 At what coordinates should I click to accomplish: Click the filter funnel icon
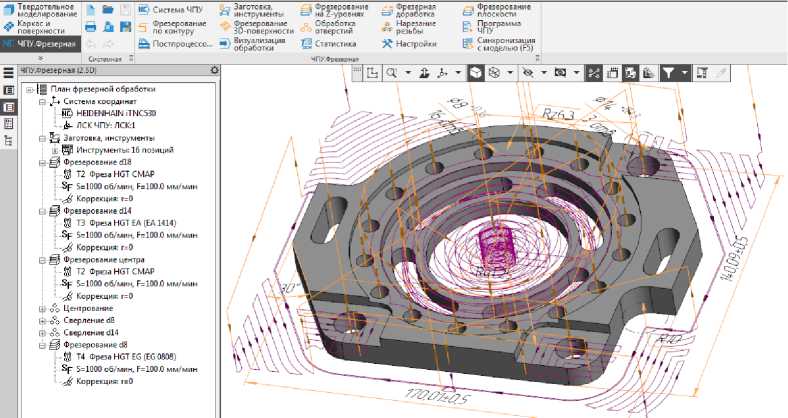(668, 73)
